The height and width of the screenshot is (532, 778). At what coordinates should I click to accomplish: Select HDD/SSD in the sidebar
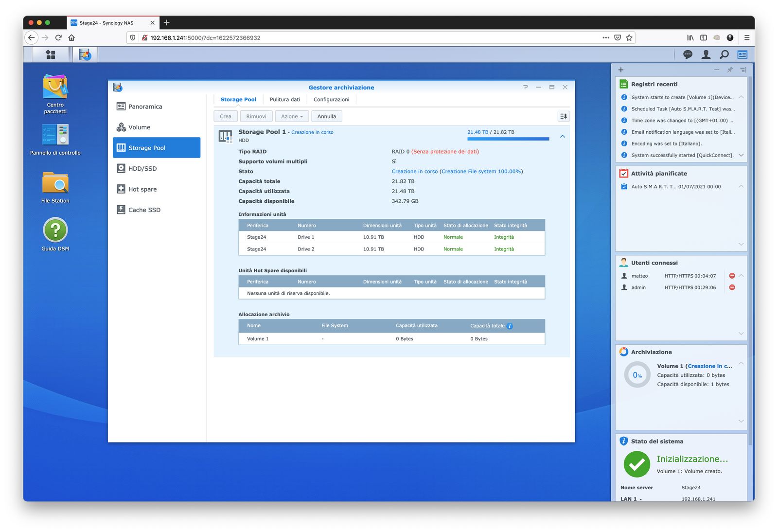point(142,169)
